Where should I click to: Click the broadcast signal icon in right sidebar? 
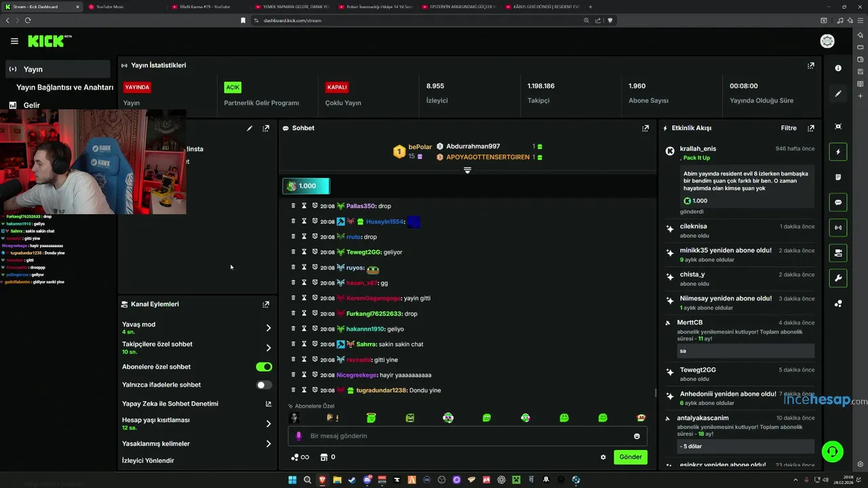(838, 228)
